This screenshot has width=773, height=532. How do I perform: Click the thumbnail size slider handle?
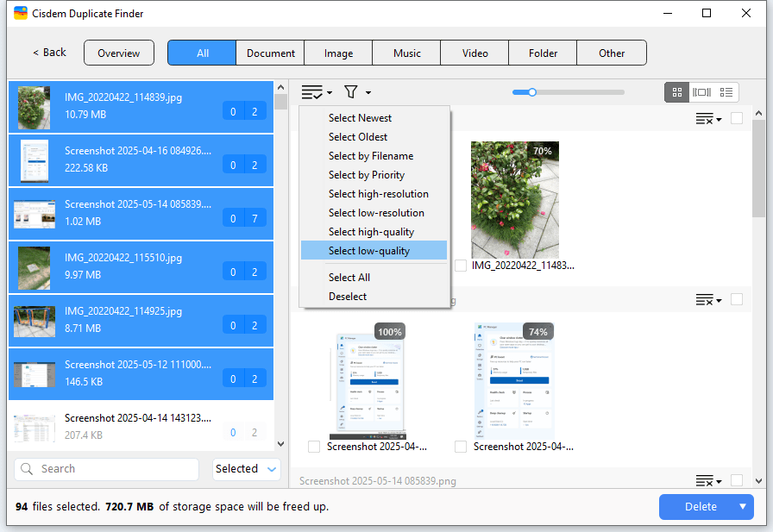click(532, 92)
